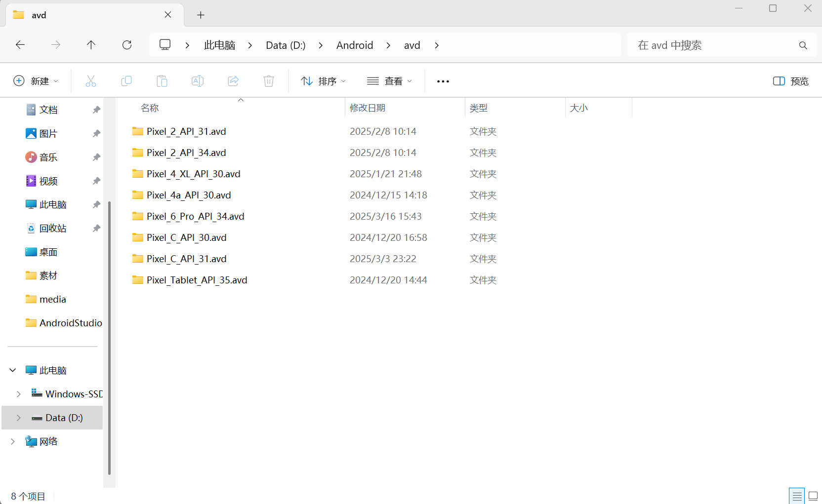Switch to details view layout icon

click(797, 496)
